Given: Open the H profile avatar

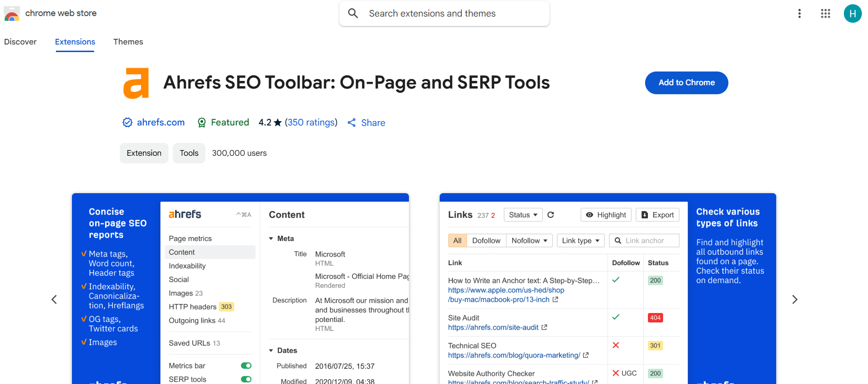Looking at the screenshot, I should (x=852, y=14).
